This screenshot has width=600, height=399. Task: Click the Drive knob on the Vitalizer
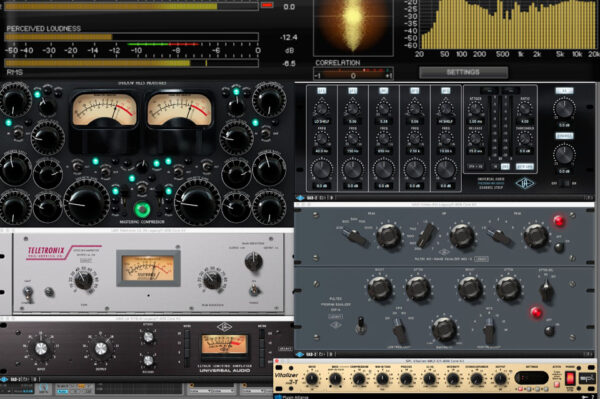point(312,379)
